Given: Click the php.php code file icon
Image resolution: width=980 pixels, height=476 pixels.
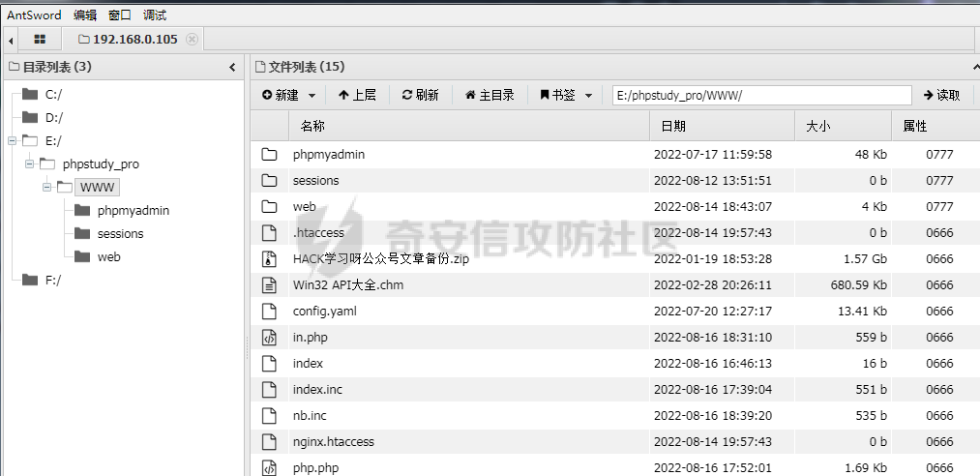Looking at the screenshot, I should point(269,468).
